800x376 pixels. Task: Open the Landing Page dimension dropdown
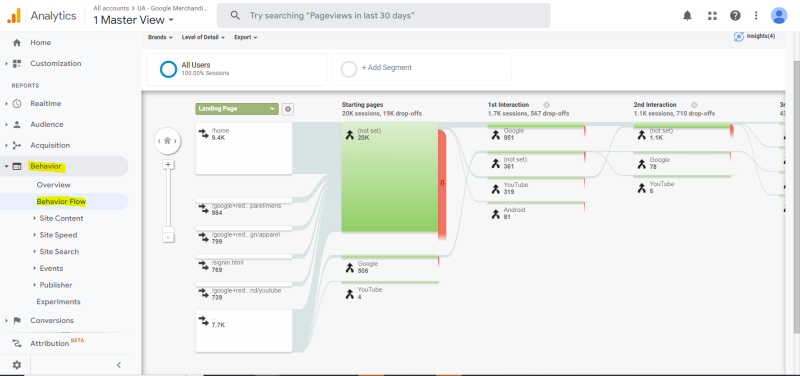coord(237,109)
